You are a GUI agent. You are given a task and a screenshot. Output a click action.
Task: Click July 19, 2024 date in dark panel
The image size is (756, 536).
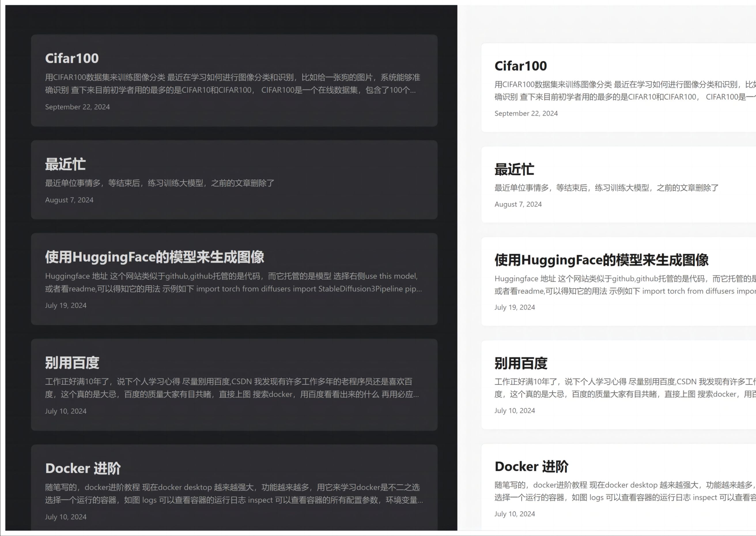[x=66, y=306]
